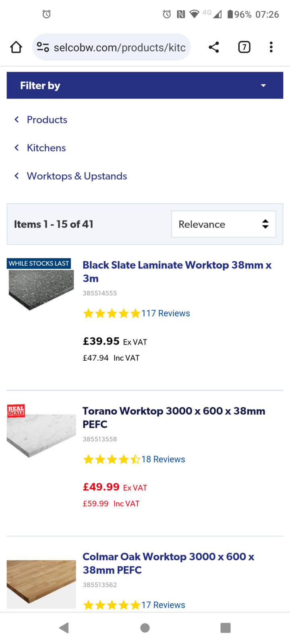
Task: Expand the Filter by panel
Action: coord(263,85)
